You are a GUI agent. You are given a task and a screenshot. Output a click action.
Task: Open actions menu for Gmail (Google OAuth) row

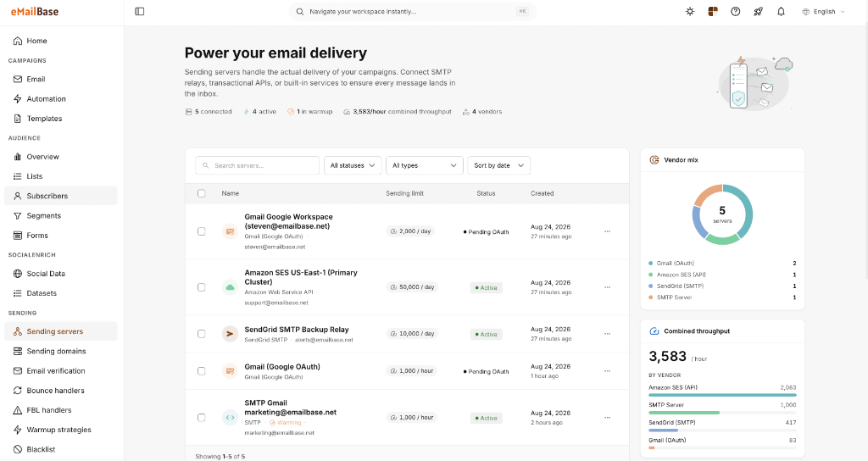607,371
